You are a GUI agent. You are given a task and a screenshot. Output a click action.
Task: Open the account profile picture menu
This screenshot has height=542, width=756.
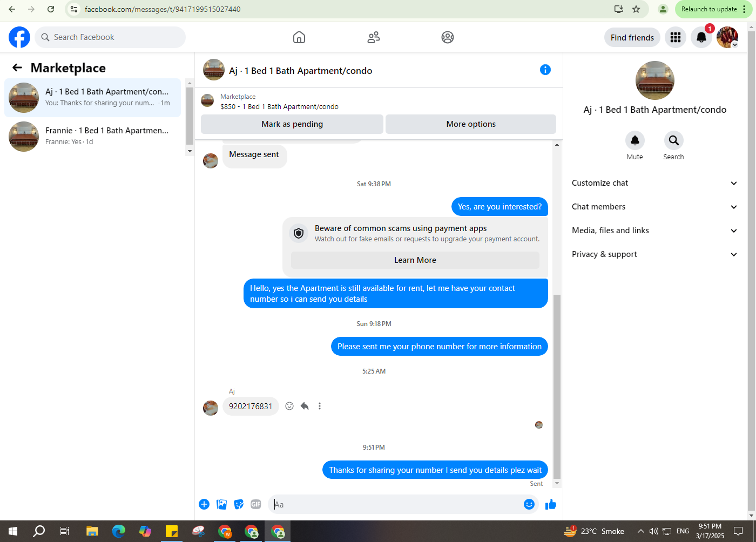[x=727, y=37]
